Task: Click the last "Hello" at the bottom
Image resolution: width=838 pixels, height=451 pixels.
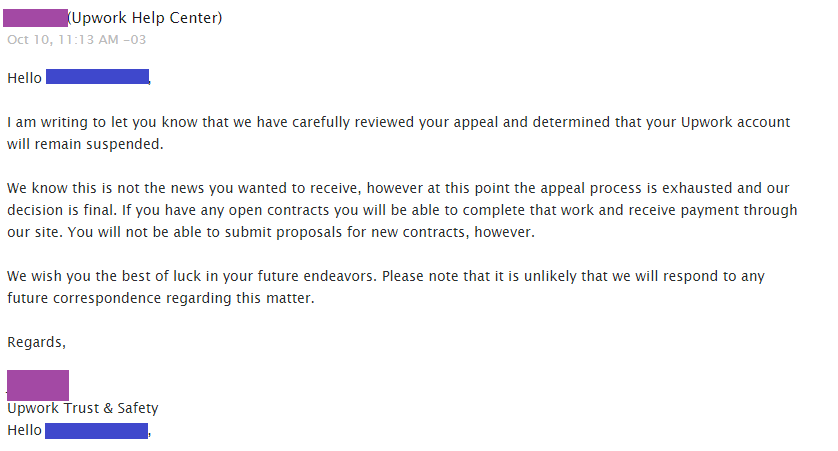Action: pos(24,430)
